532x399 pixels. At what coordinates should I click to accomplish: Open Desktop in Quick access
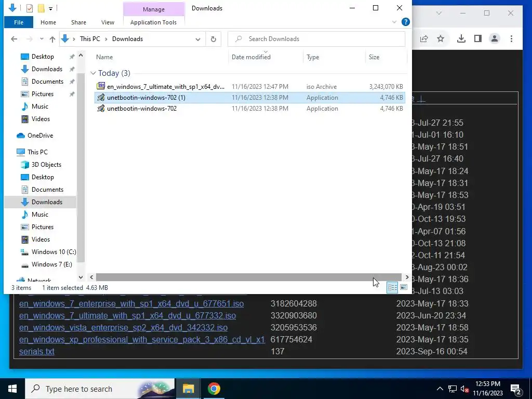pyautogui.click(x=43, y=57)
